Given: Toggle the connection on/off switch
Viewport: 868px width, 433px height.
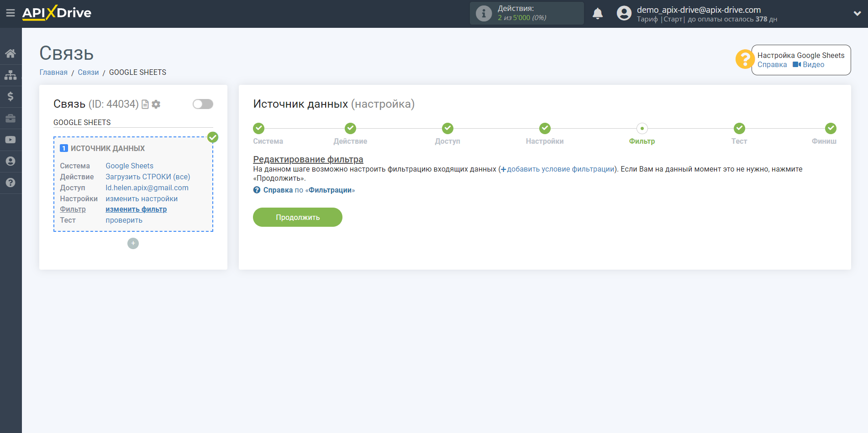Looking at the screenshot, I should point(203,104).
